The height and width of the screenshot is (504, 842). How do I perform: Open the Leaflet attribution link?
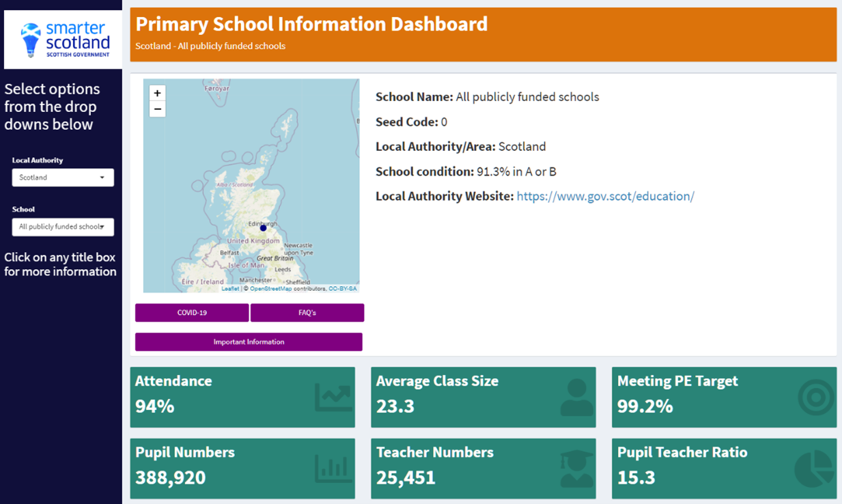pos(230,289)
